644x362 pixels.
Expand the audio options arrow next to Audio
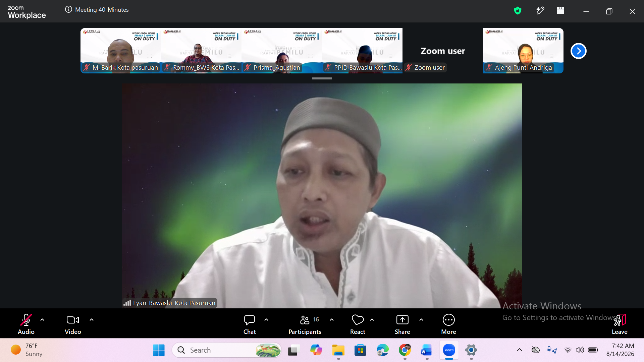pos(42,320)
